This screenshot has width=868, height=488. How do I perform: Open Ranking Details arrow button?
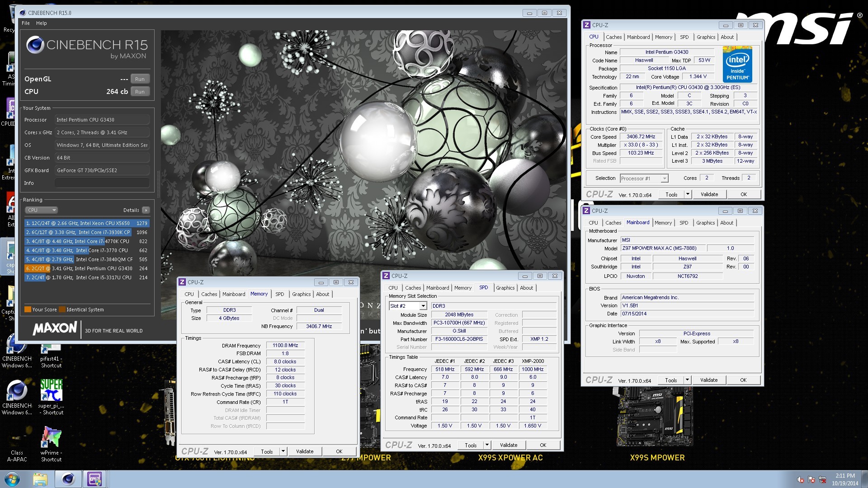[146, 210]
